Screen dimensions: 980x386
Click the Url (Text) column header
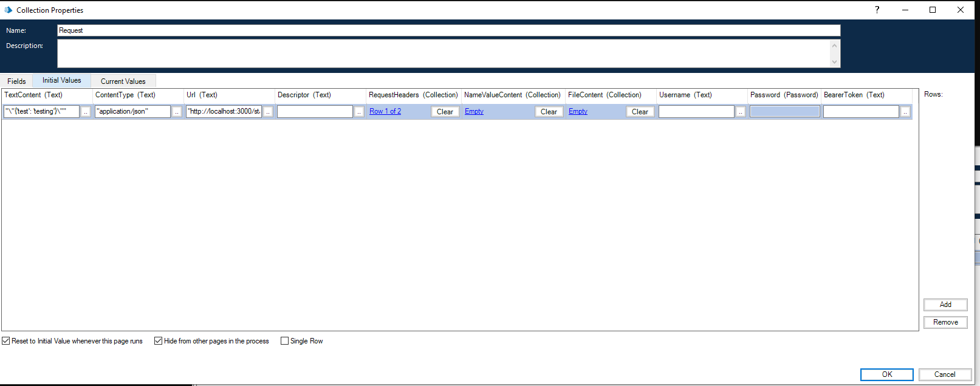tap(229, 95)
